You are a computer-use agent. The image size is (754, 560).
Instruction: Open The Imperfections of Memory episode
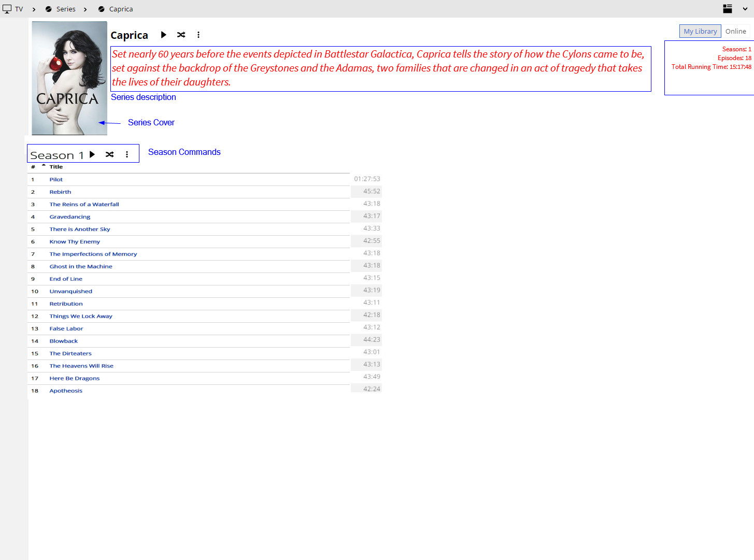pyautogui.click(x=93, y=254)
